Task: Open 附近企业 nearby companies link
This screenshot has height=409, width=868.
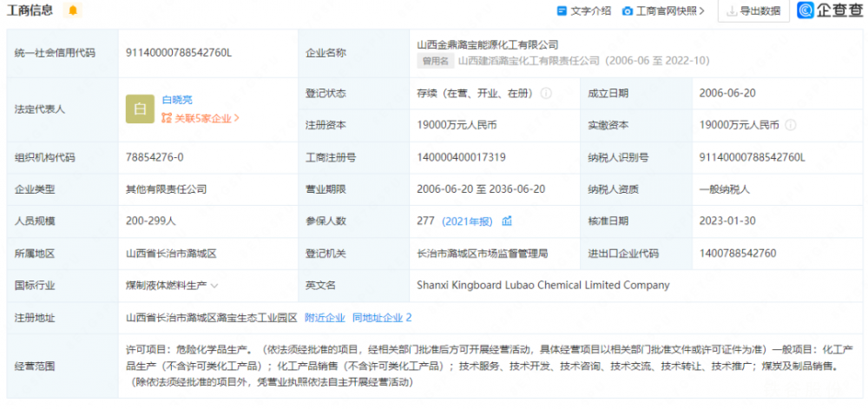Action: [x=325, y=318]
